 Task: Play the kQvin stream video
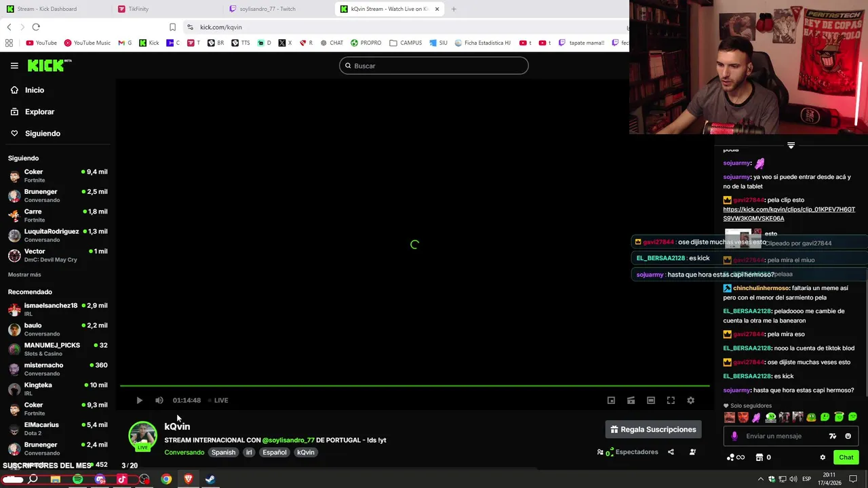(139, 400)
